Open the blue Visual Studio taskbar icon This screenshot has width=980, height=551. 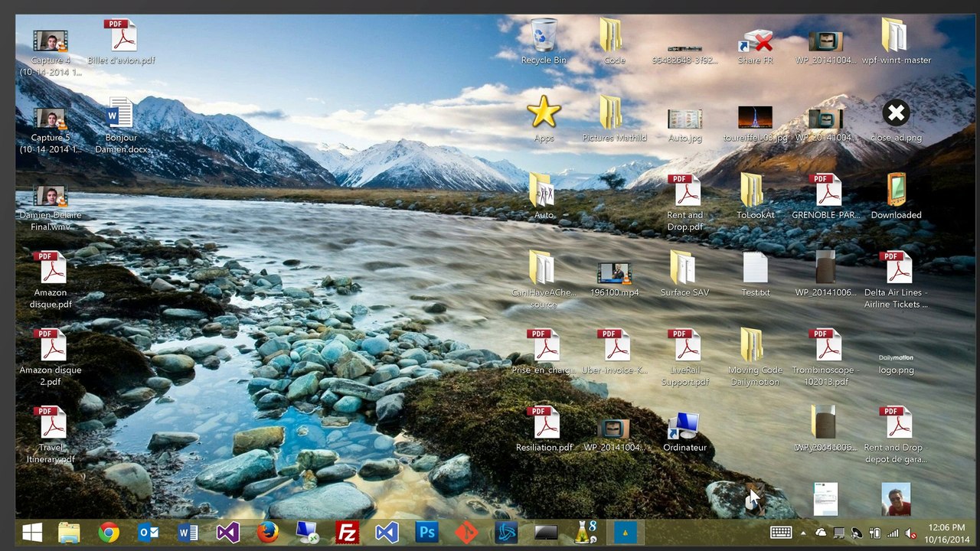(387, 532)
